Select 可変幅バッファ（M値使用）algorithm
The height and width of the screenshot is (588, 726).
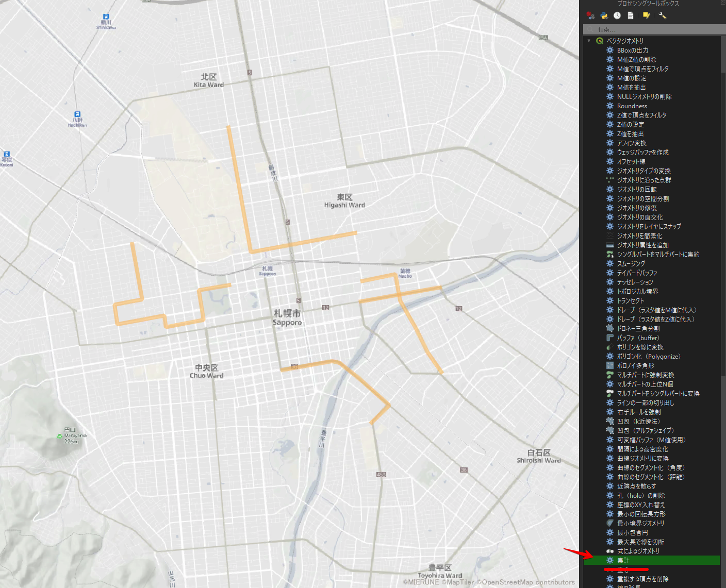click(652, 440)
